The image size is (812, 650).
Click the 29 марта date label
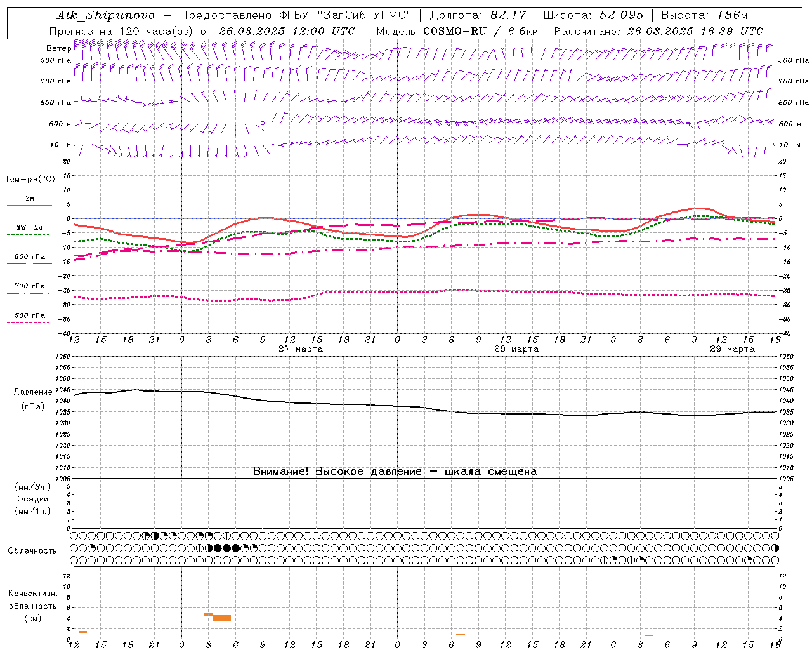pos(732,349)
